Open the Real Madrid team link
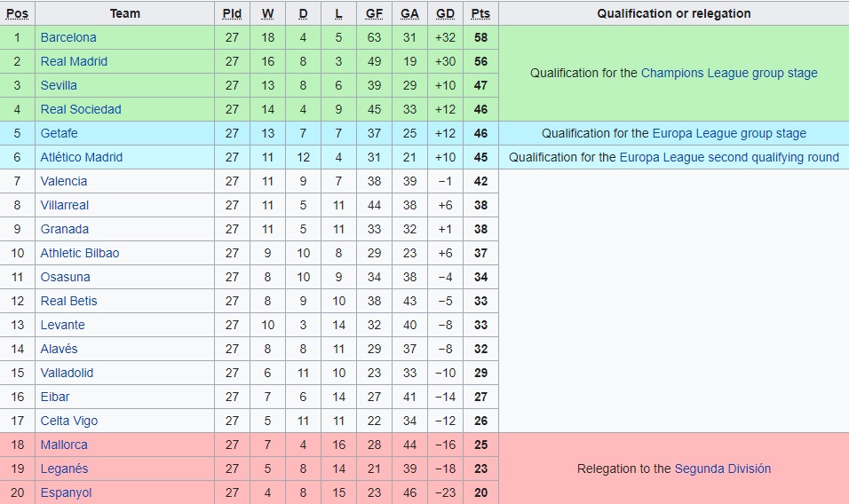The height and width of the screenshot is (504, 849). click(74, 61)
